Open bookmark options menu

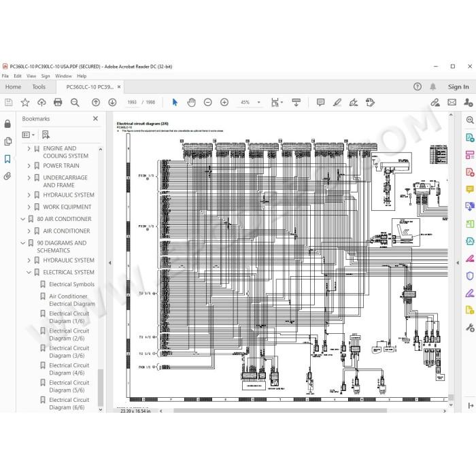tap(29, 135)
